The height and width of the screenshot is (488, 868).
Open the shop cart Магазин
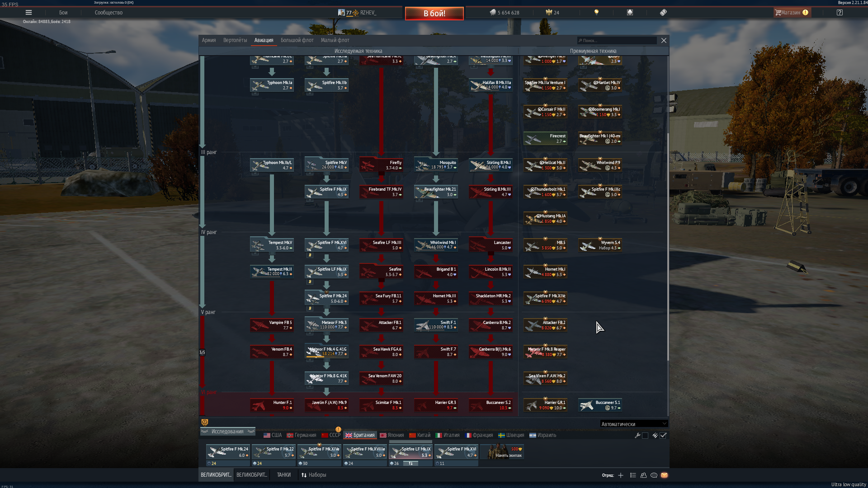[x=792, y=13]
